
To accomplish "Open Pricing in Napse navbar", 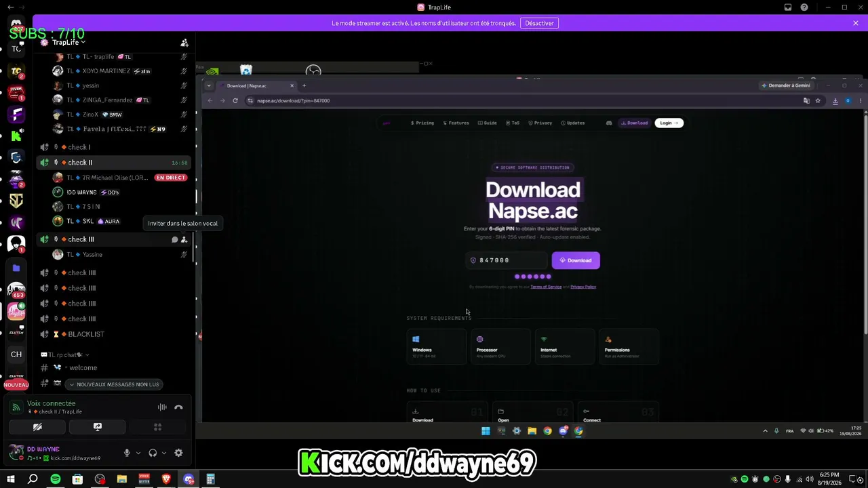I will tap(422, 123).
